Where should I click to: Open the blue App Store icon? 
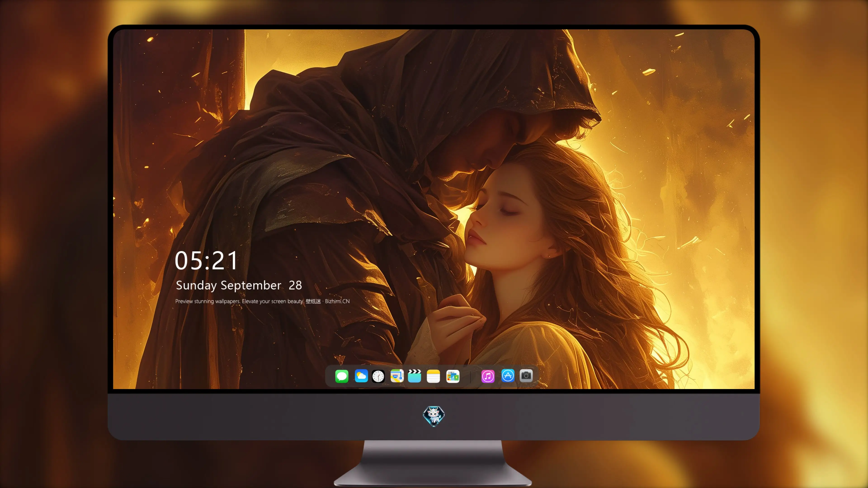508,375
